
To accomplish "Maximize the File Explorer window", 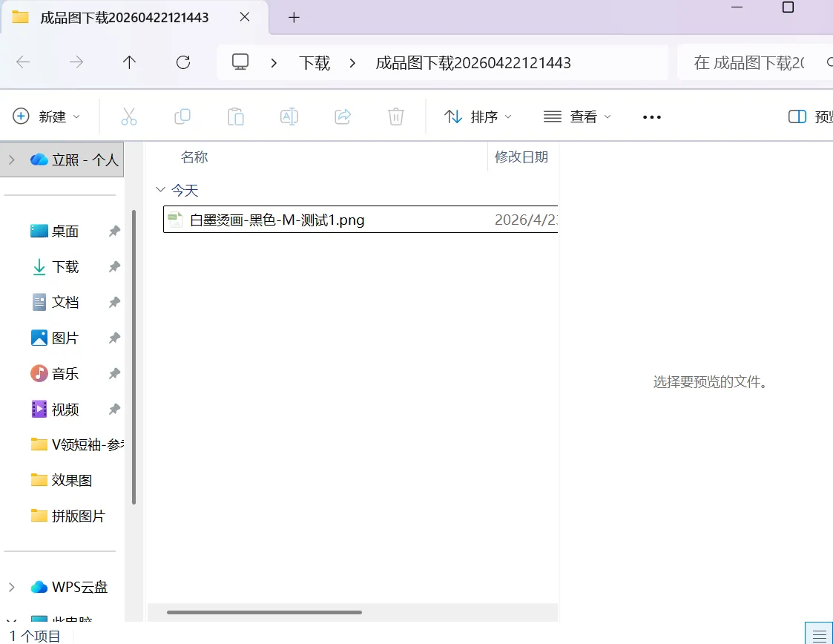I will coord(788,7).
